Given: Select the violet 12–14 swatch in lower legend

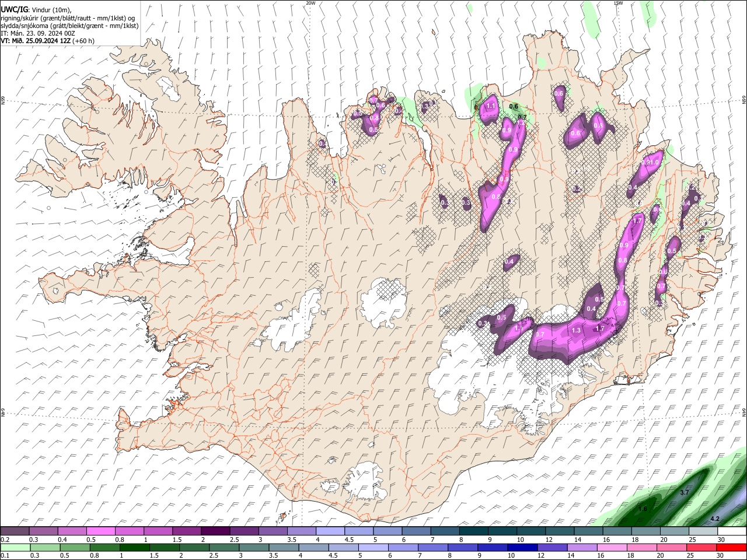Looking at the screenshot, I should pos(552,547).
